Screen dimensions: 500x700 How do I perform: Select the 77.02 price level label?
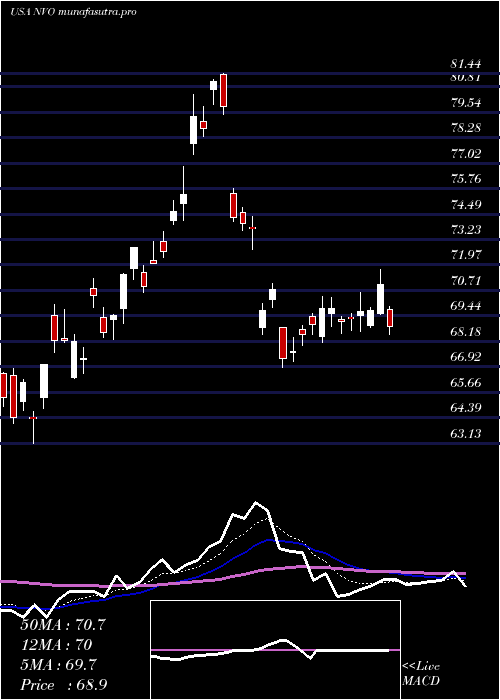466,154
